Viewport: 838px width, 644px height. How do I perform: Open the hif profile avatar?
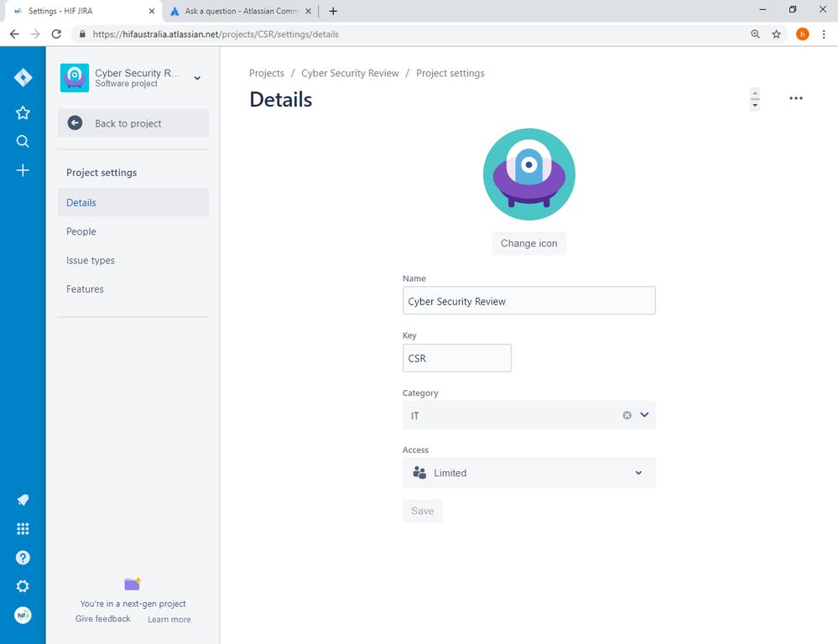click(x=23, y=615)
